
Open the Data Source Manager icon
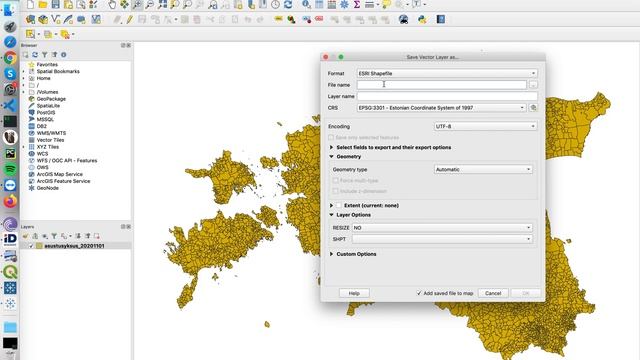(x=30, y=19)
